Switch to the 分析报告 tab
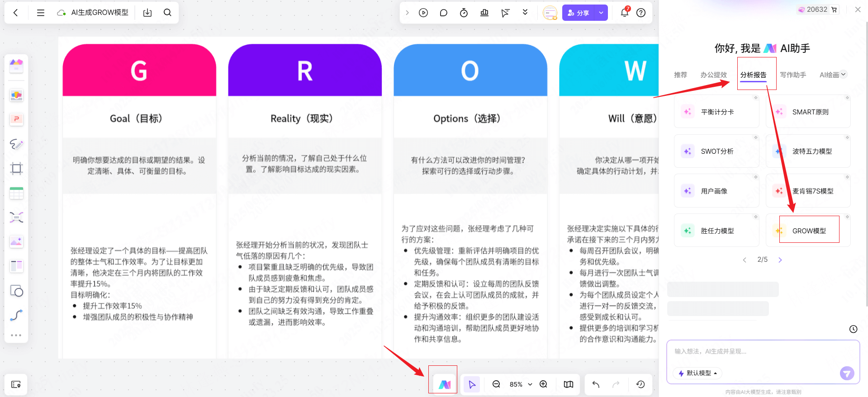The width and height of the screenshot is (868, 397). 754,75
